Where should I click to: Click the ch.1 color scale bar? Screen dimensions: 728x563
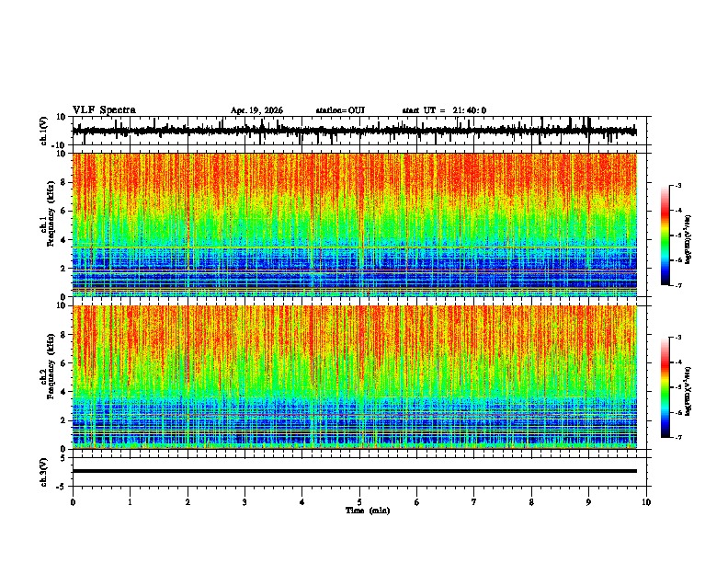click(x=665, y=236)
